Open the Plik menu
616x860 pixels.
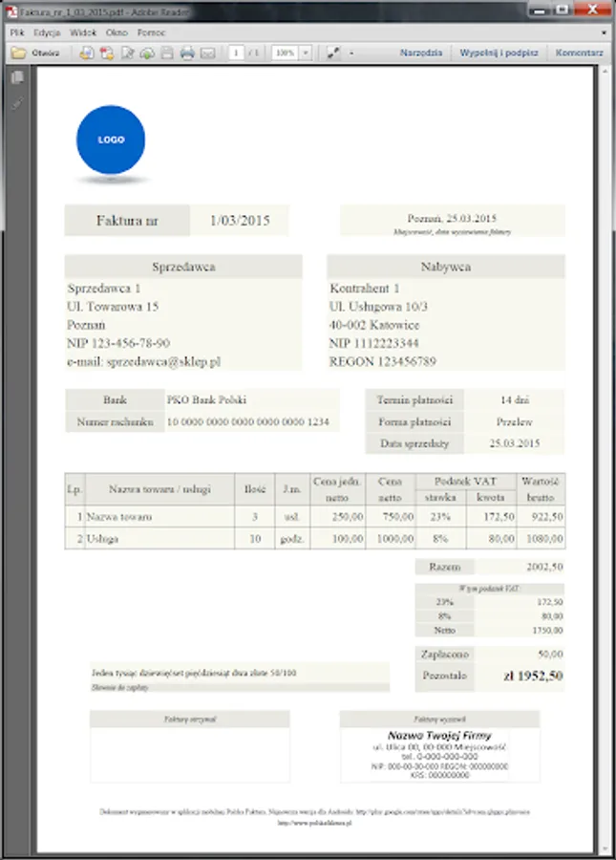click(17, 32)
